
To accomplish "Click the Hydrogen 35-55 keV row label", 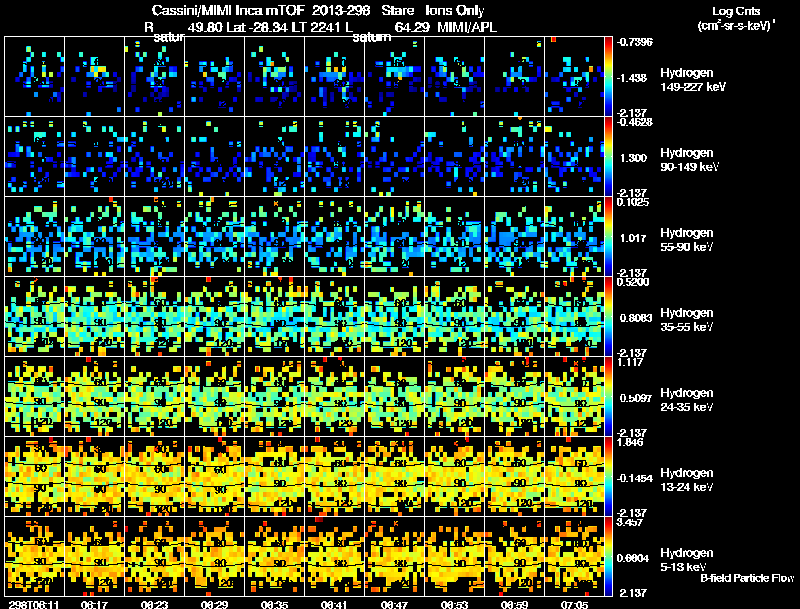I will [x=686, y=320].
